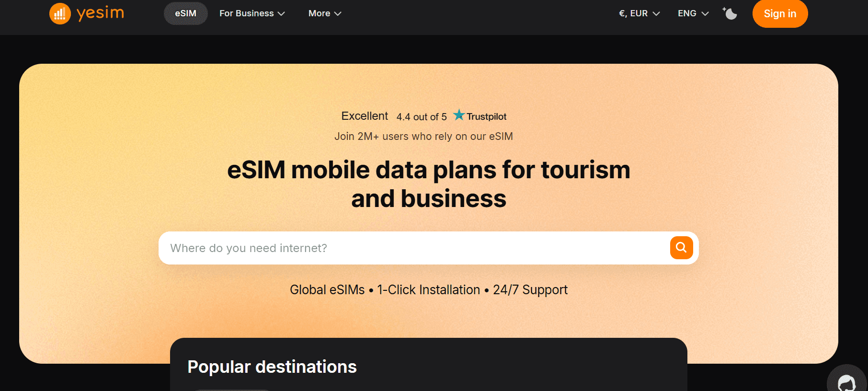Click the chevron arrow beside More
868x391 pixels.
(x=338, y=14)
